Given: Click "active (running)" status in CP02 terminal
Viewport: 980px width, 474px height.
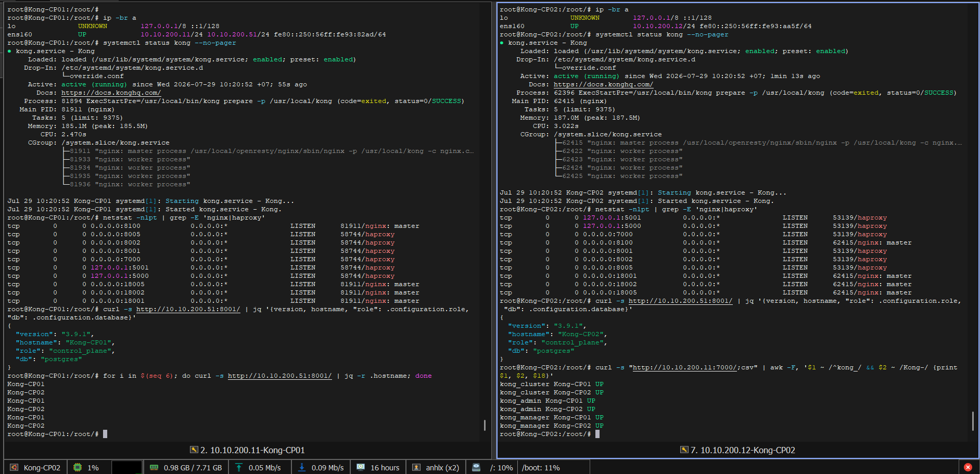Looking at the screenshot, I should click(x=587, y=76).
